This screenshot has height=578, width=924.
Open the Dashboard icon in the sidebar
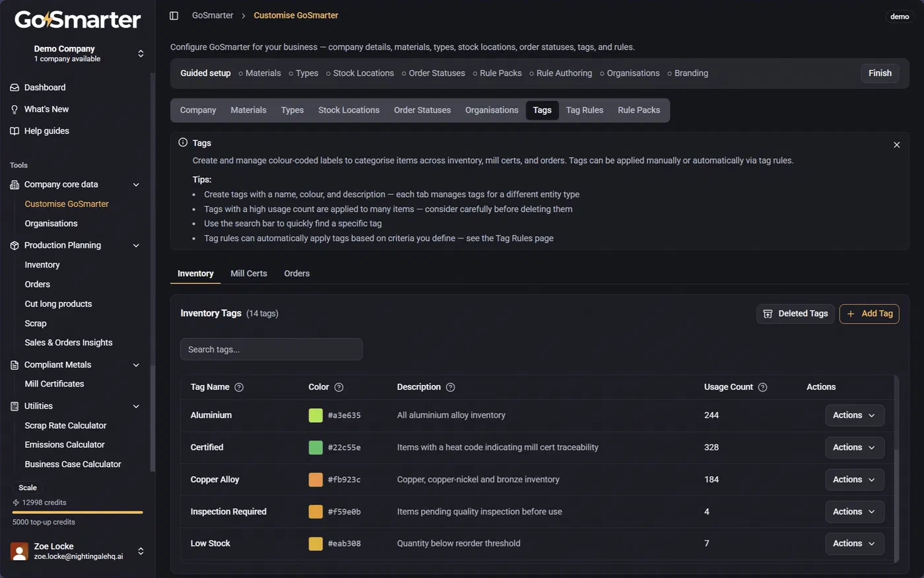click(15, 87)
